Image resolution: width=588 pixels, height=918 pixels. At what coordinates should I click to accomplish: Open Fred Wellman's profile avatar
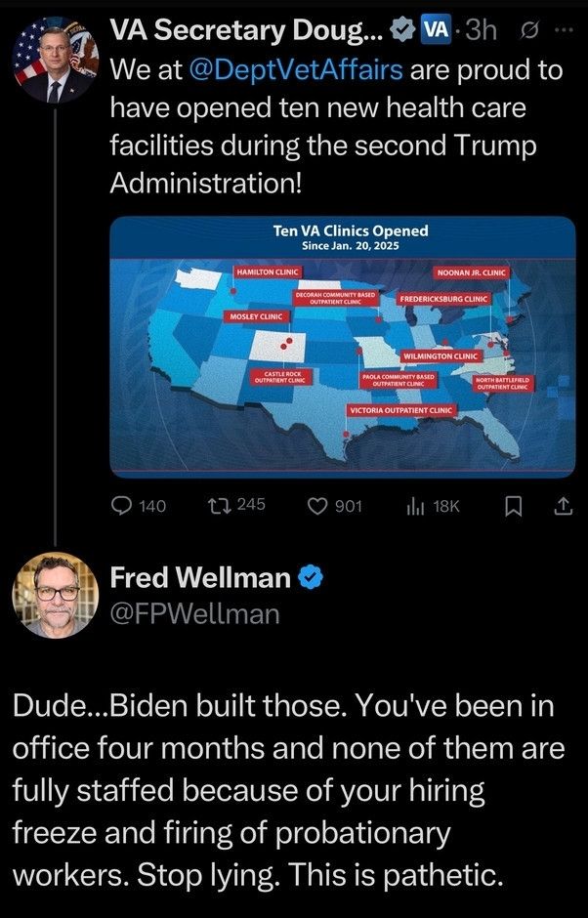tap(55, 595)
